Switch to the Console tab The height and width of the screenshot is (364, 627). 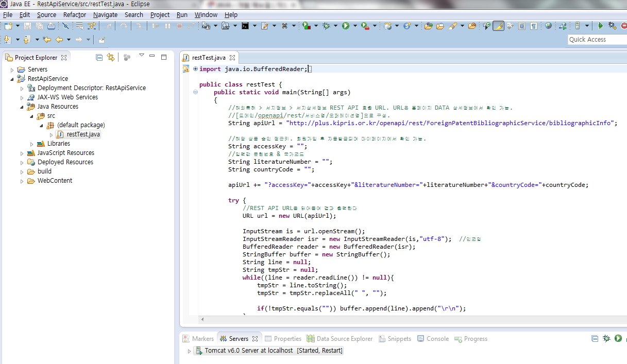[x=437, y=339]
